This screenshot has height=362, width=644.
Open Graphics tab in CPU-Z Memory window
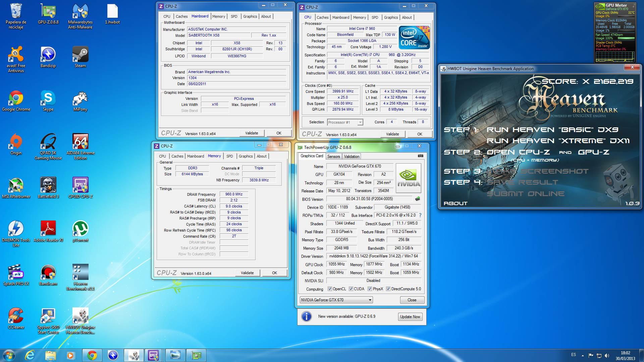point(246,156)
